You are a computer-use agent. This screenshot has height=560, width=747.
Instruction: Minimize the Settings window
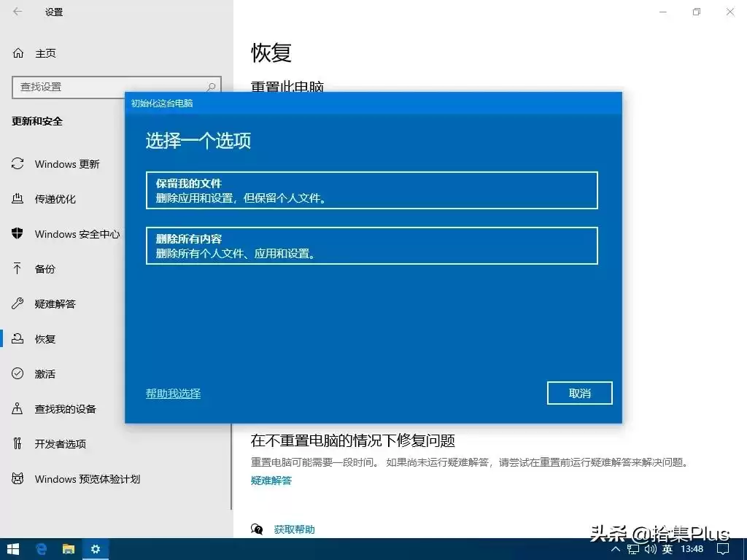pyautogui.click(x=662, y=12)
